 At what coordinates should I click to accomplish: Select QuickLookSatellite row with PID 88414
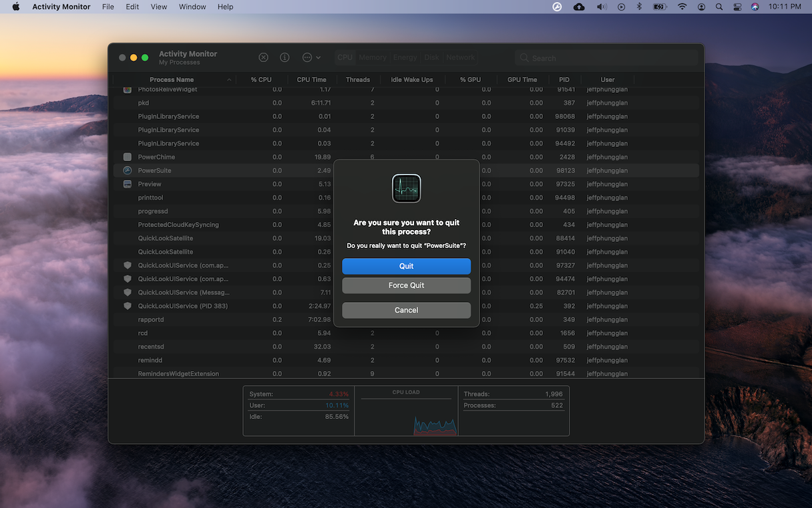click(x=406, y=238)
